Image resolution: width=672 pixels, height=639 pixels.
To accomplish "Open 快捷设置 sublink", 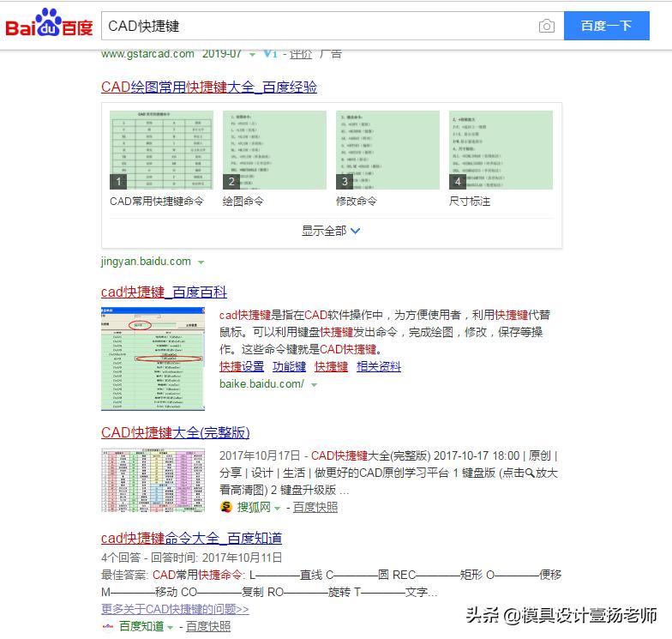I will pyautogui.click(x=242, y=367).
